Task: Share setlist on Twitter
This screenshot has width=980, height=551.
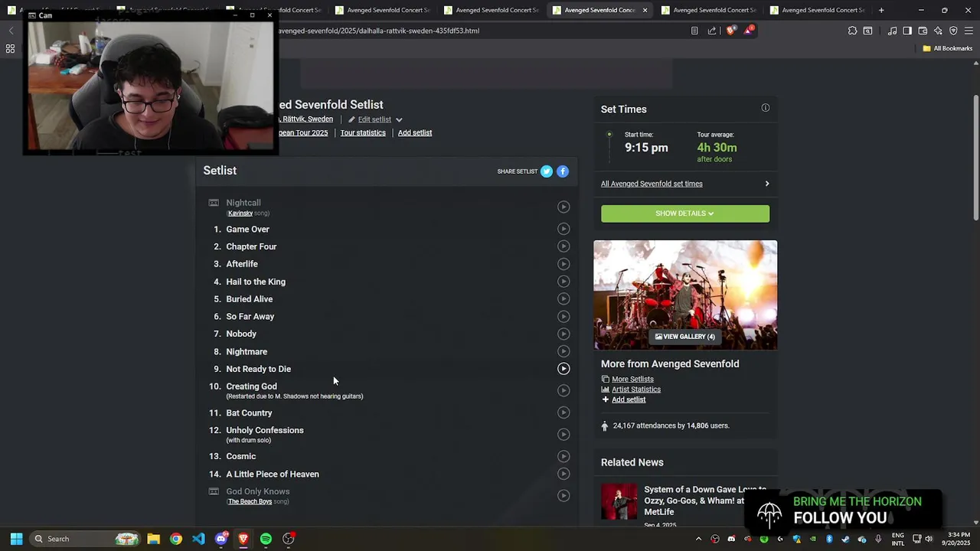Action: (547, 171)
